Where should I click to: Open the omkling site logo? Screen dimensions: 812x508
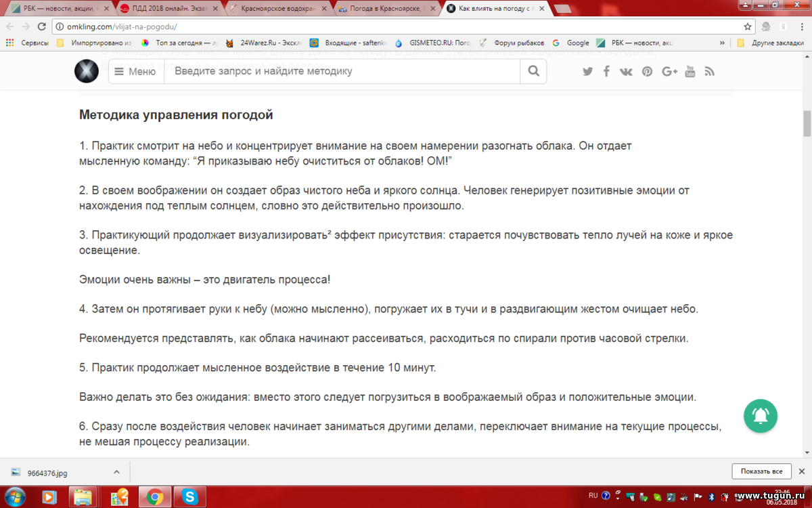click(87, 71)
